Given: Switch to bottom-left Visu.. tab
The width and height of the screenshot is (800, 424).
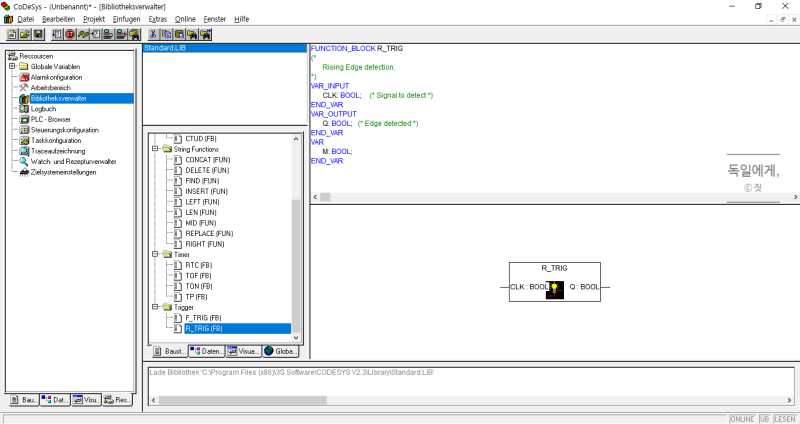Looking at the screenshot, I should tap(86, 400).
